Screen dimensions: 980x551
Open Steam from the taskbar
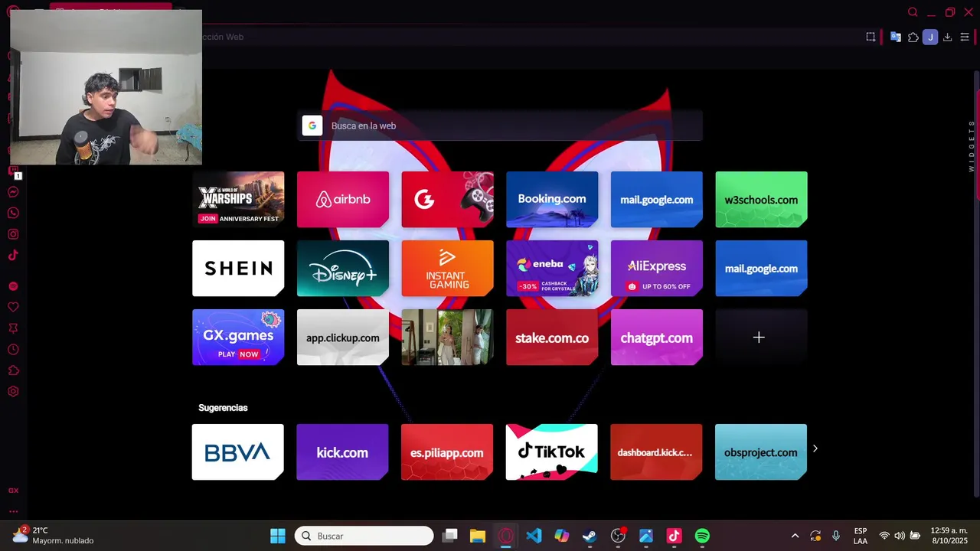[590, 536]
